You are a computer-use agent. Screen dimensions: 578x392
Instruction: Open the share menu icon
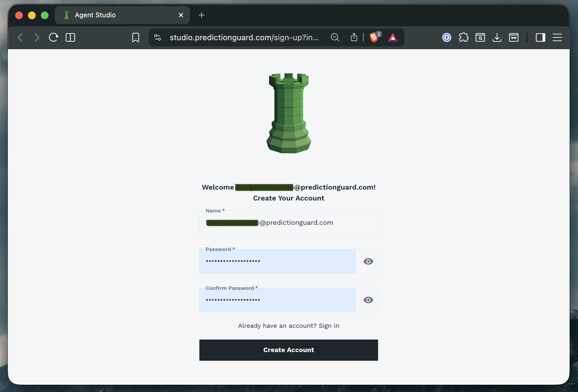coord(354,37)
